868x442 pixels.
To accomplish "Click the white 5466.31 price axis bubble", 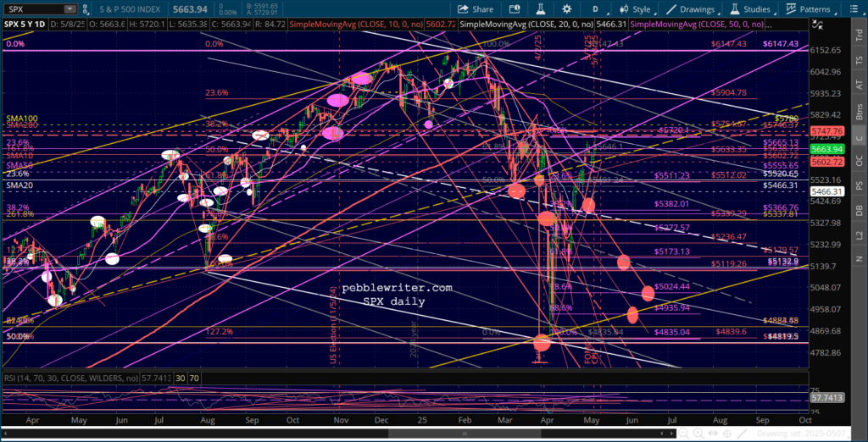I will (826, 191).
